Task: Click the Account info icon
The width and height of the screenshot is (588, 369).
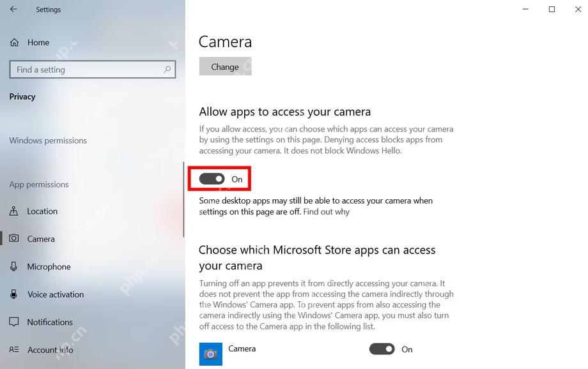Action: (14, 349)
